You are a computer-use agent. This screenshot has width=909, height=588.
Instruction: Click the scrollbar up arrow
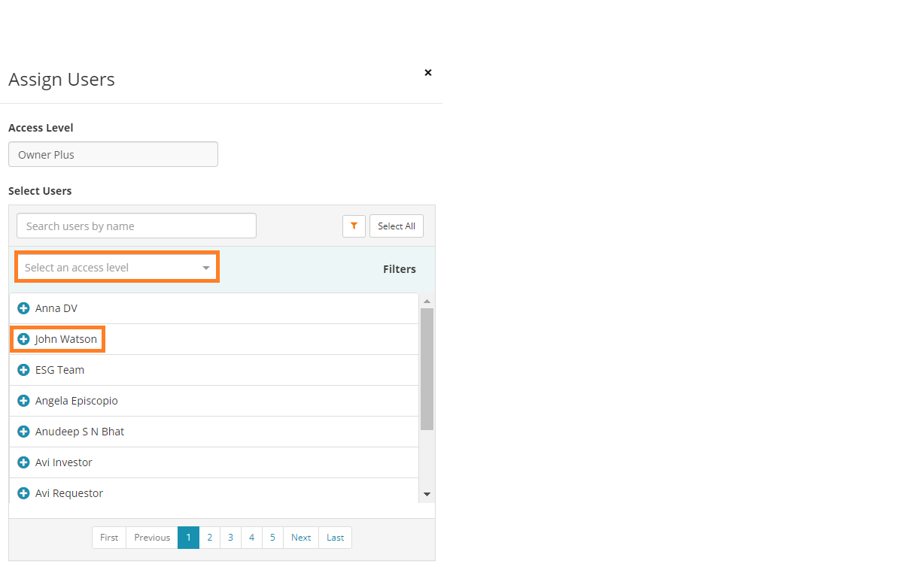click(x=427, y=301)
